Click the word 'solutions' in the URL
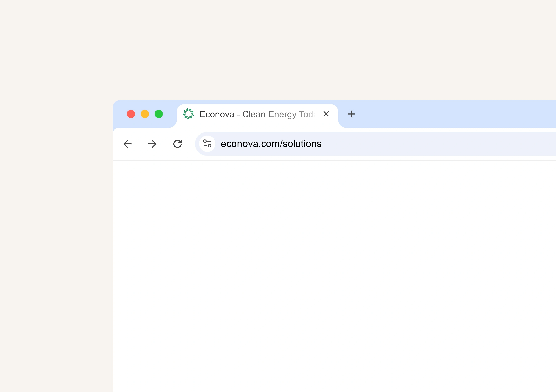This screenshot has width=556, height=392. tap(302, 144)
